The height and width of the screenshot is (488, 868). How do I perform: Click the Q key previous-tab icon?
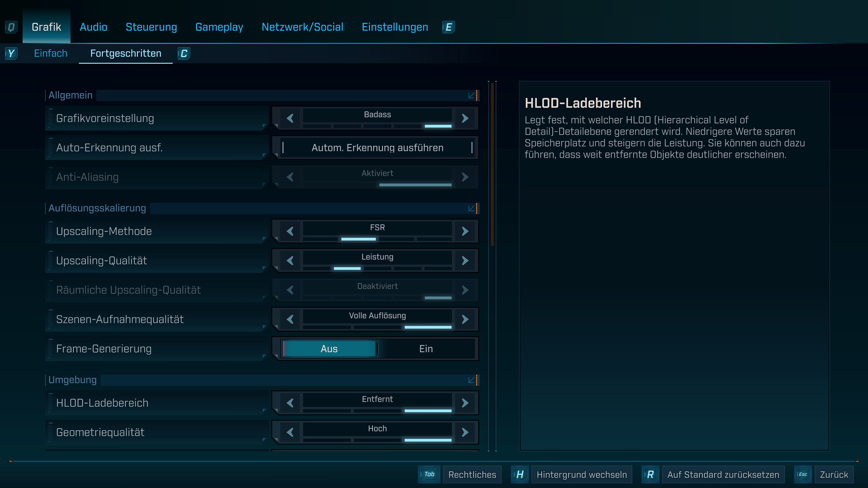tap(11, 27)
